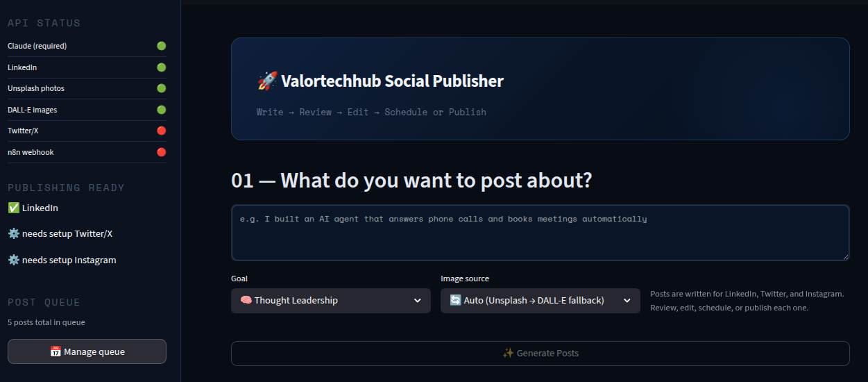The height and width of the screenshot is (382, 868).
Task: Click the 01 — What do you want heading
Action: click(411, 181)
